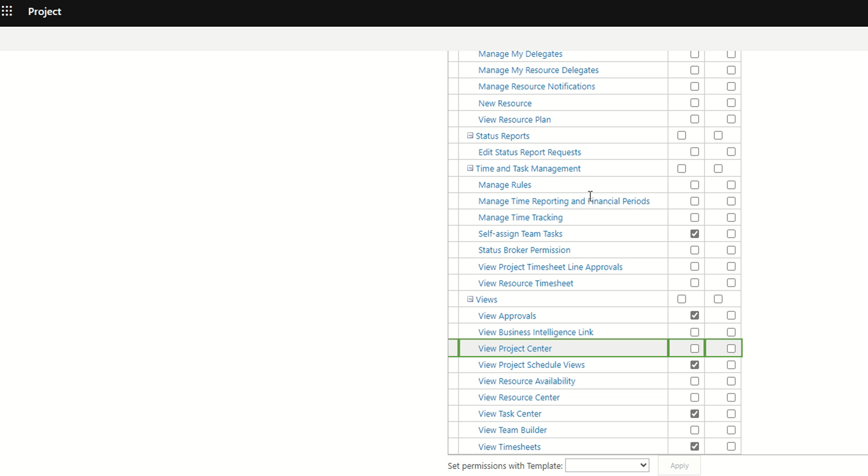The image size is (868, 476).
Task: Check Allow for View Resource Center
Action: click(x=694, y=397)
